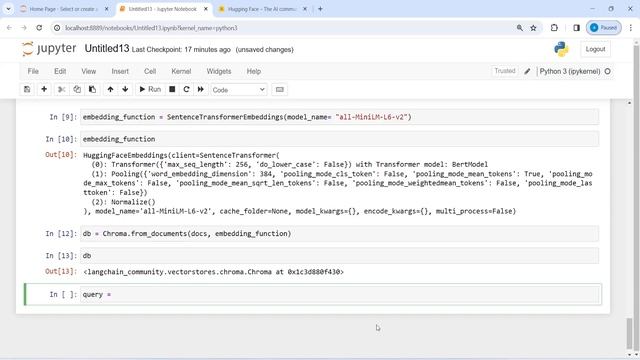Open the Cell menu
640x360 pixels.
pyautogui.click(x=150, y=71)
